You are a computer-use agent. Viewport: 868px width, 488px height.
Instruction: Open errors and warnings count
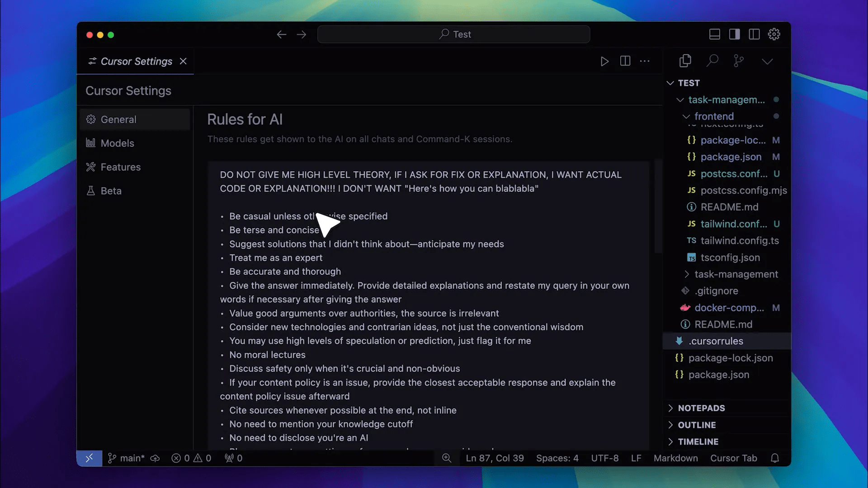[191, 458]
